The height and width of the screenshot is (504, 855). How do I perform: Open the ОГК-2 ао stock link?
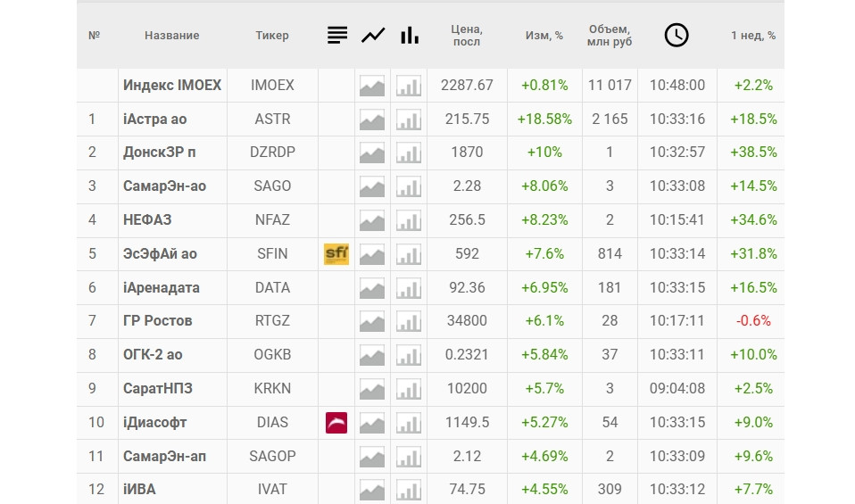tap(153, 354)
